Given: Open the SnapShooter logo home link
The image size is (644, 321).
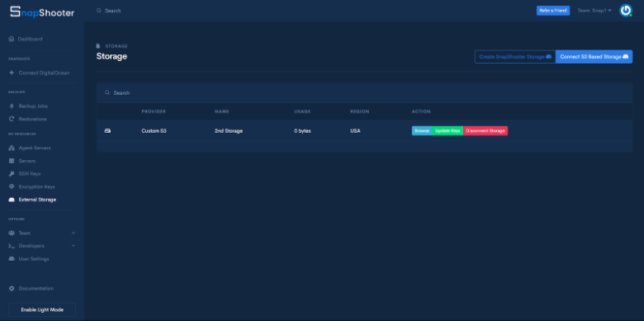Looking at the screenshot, I should tap(42, 12).
